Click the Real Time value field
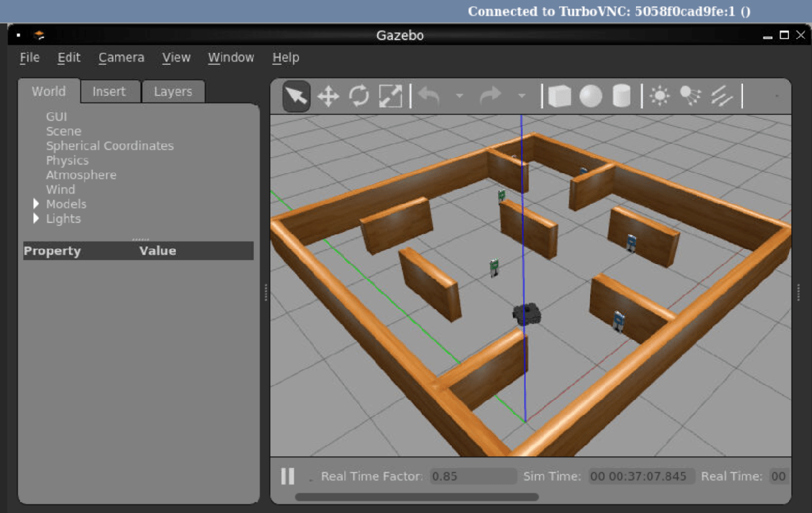 coord(779,476)
